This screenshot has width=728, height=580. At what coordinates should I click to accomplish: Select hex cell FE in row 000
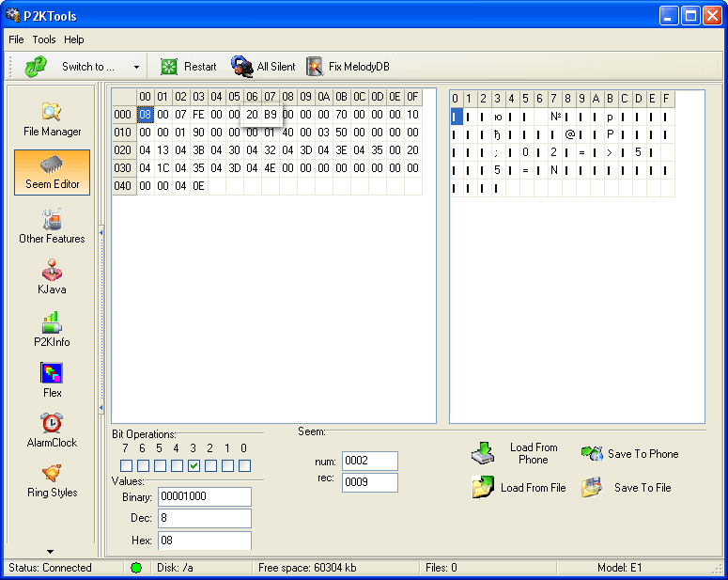(199, 115)
